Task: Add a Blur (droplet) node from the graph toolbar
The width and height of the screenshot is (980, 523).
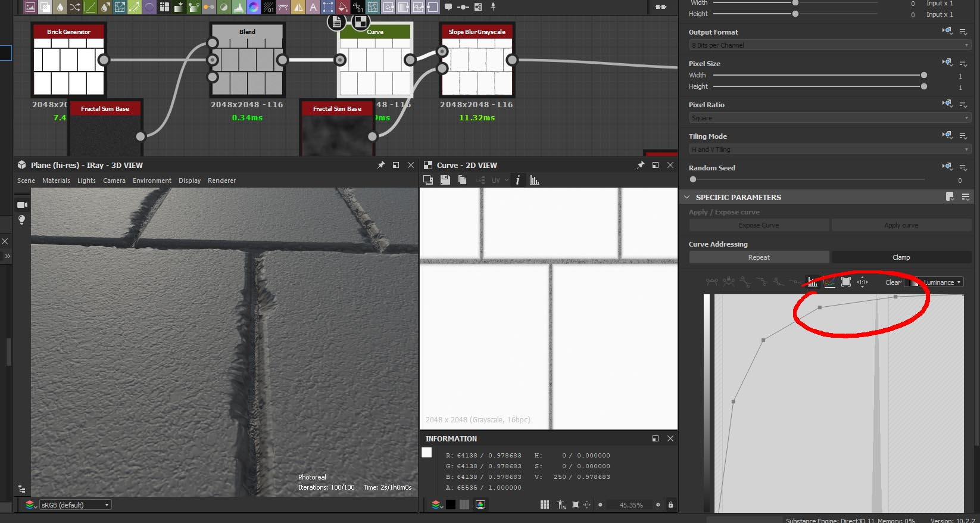Action: coord(60,7)
